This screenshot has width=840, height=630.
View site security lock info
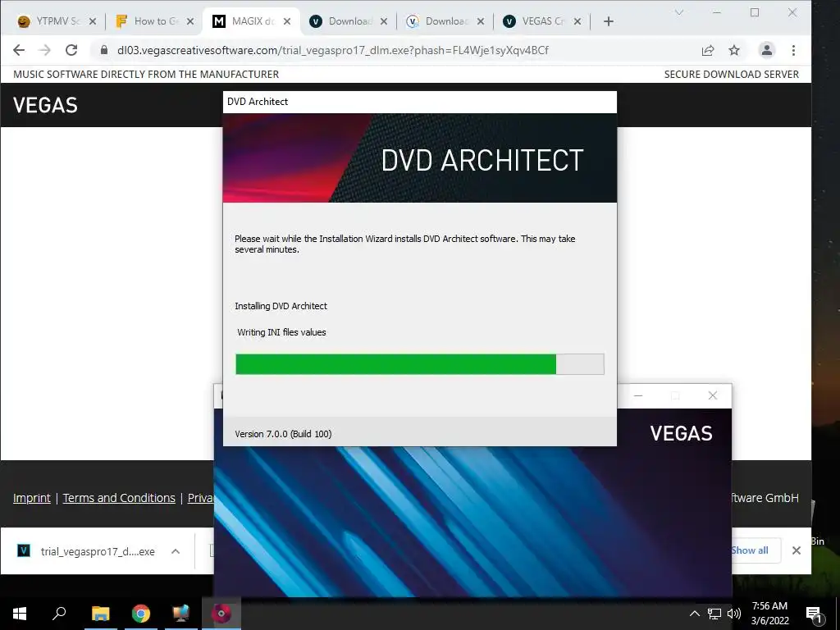point(104,50)
